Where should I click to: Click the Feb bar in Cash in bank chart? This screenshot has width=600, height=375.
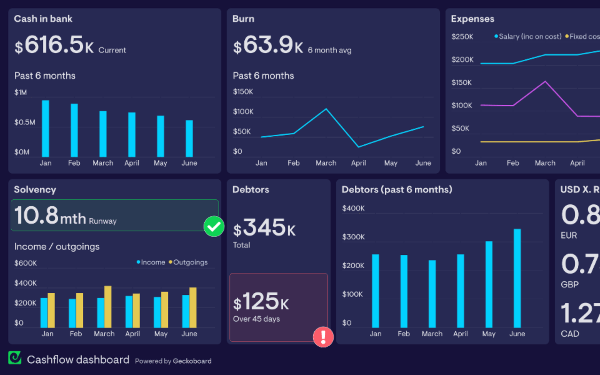coord(74,130)
